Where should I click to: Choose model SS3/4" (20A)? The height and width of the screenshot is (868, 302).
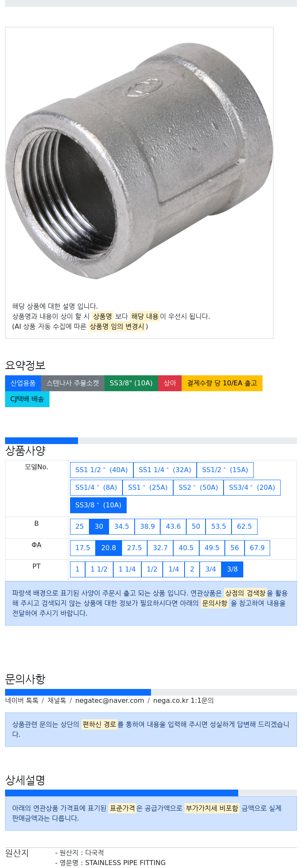pyautogui.click(x=252, y=487)
